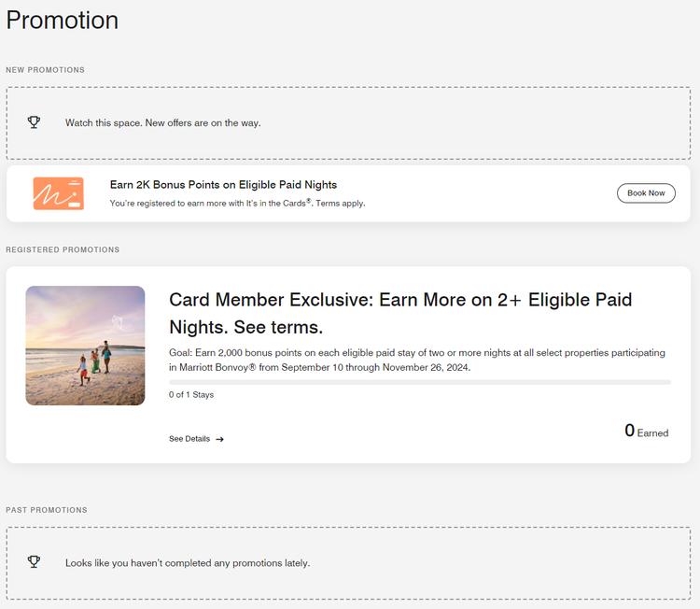Viewport: 700px width, 609px height.
Task: Click the beach family promotion image
Action: click(85, 346)
